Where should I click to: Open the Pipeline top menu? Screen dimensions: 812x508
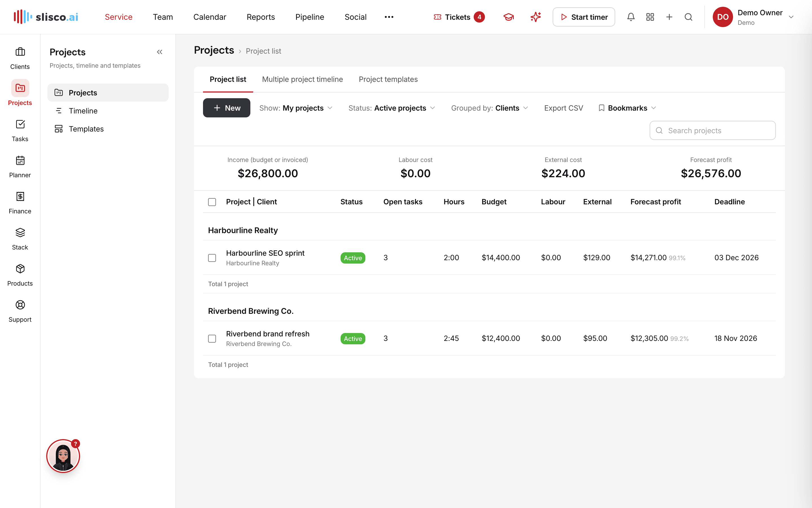pyautogui.click(x=310, y=17)
